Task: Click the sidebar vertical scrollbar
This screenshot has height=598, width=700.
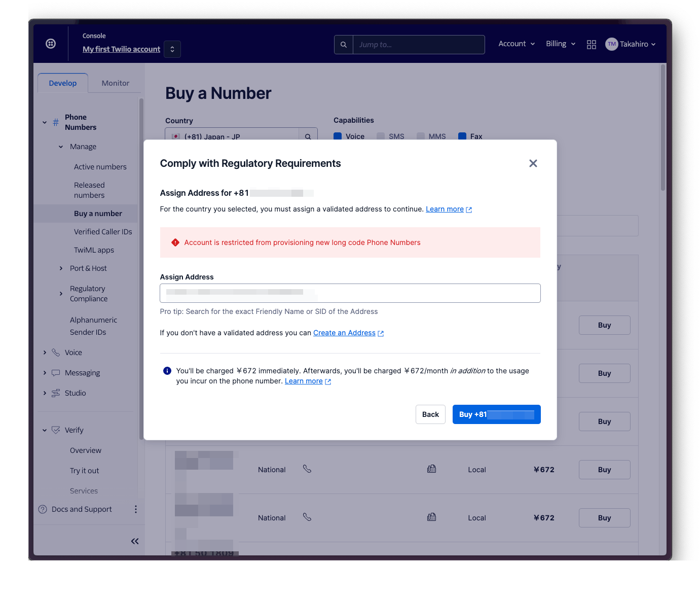Action: click(x=141, y=269)
